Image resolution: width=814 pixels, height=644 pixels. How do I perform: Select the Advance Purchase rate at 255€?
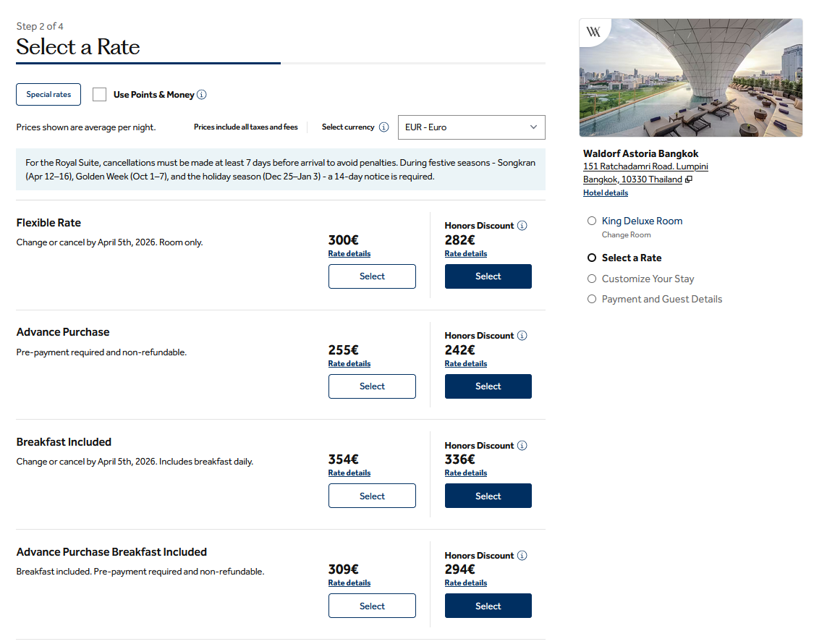coord(372,386)
